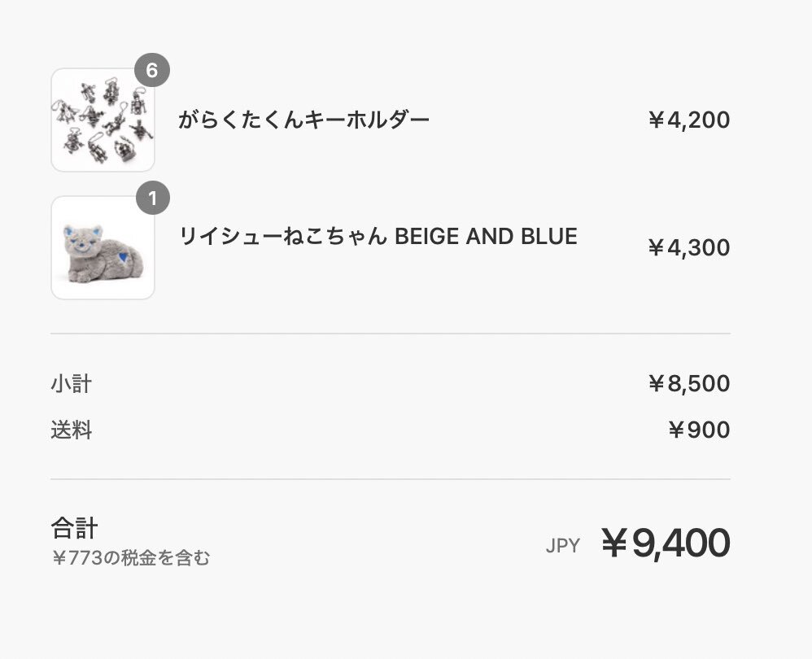The height and width of the screenshot is (659, 812).
Task: Click the ¥4,200 item price
Action: point(689,120)
